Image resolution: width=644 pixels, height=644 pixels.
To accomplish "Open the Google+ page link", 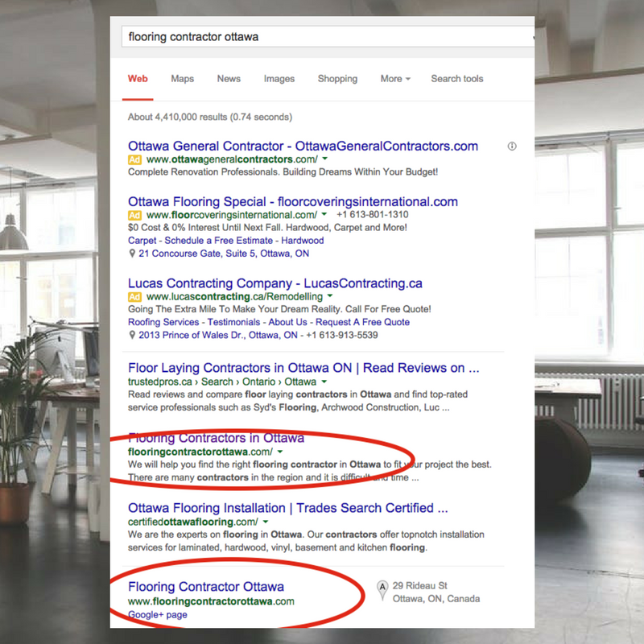I will point(158,615).
